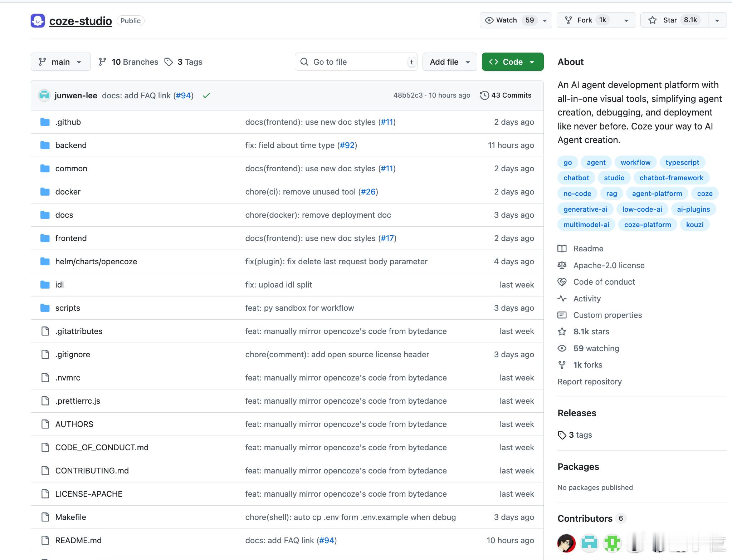Open the helm/charts/opencoze folder
This screenshot has width=732, height=560.
coord(96,261)
